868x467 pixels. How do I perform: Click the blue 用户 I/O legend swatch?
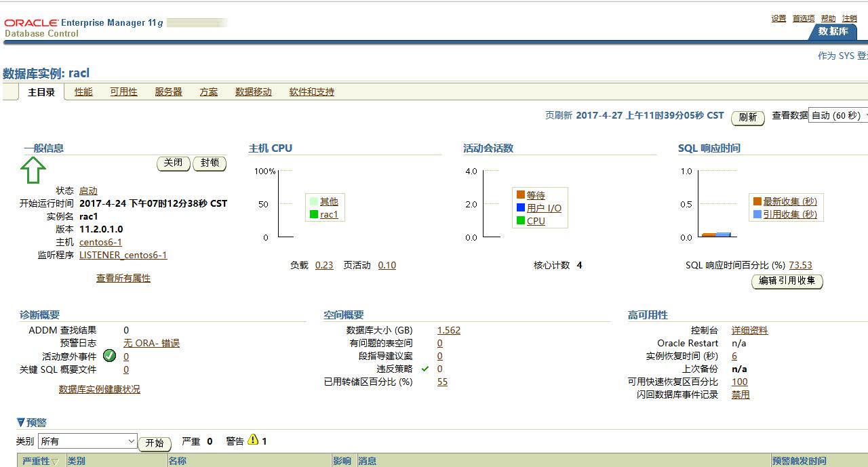click(x=521, y=207)
